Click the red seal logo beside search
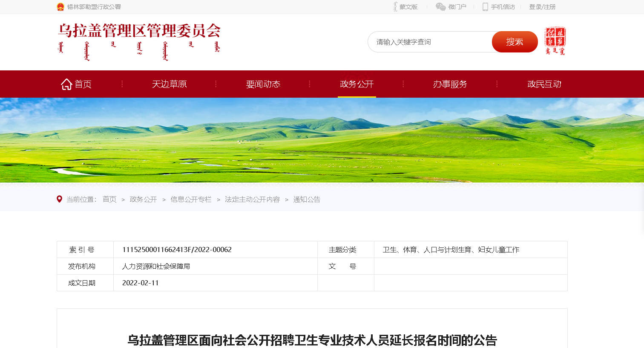This screenshot has height=348, width=644. tap(555, 41)
